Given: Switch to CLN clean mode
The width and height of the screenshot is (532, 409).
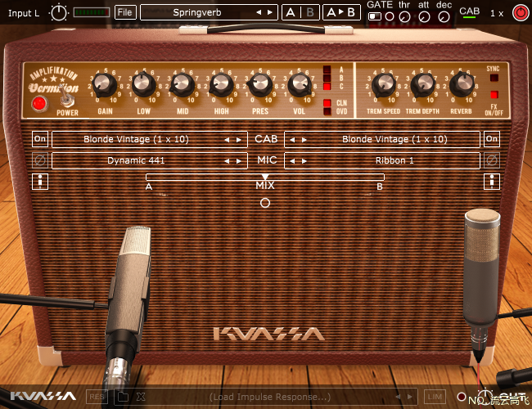Looking at the screenshot, I should coord(327,103).
